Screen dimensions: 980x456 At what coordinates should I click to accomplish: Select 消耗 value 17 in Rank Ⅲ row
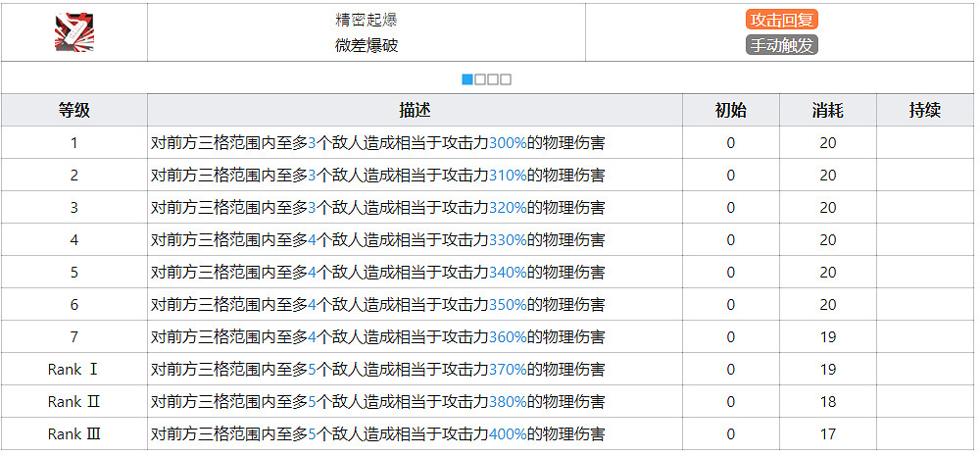coord(828,434)
